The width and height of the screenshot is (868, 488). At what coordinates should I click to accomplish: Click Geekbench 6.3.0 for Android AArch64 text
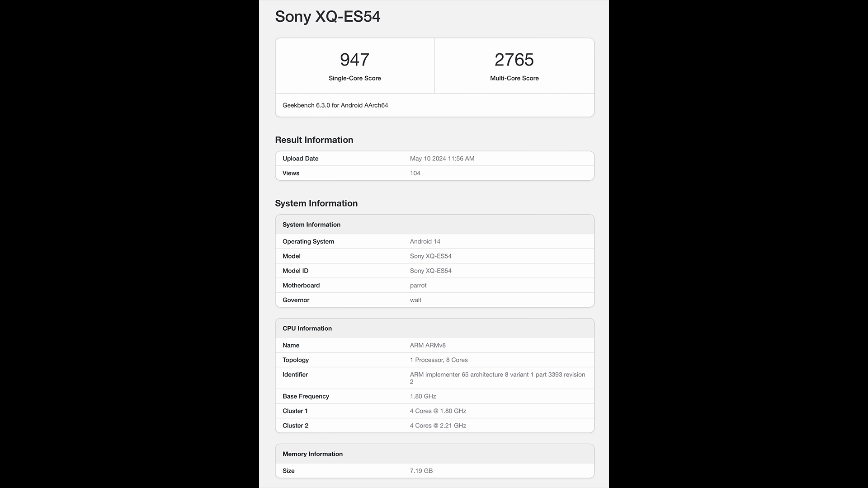(x=335, y=105)
